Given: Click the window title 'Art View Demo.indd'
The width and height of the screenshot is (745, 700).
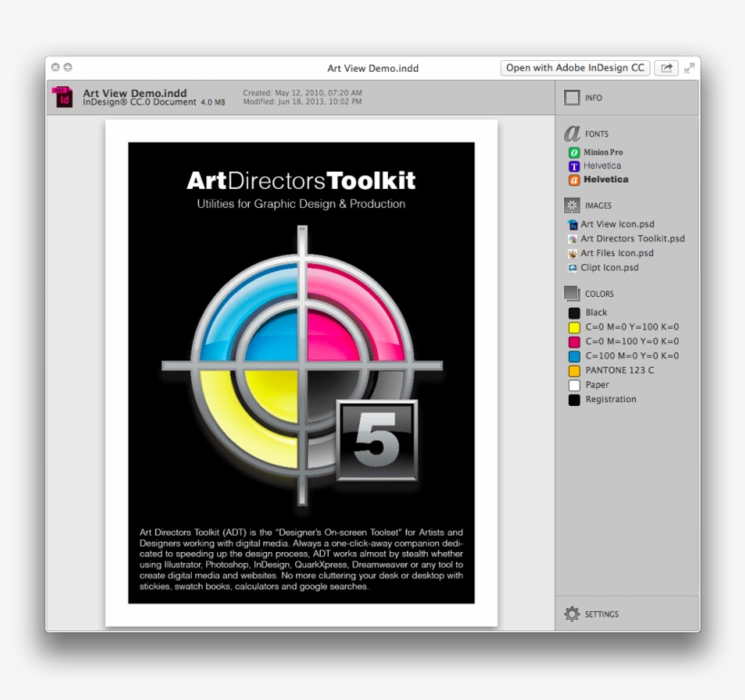Looking at the screenshot, I should click(x=372, y=68).
